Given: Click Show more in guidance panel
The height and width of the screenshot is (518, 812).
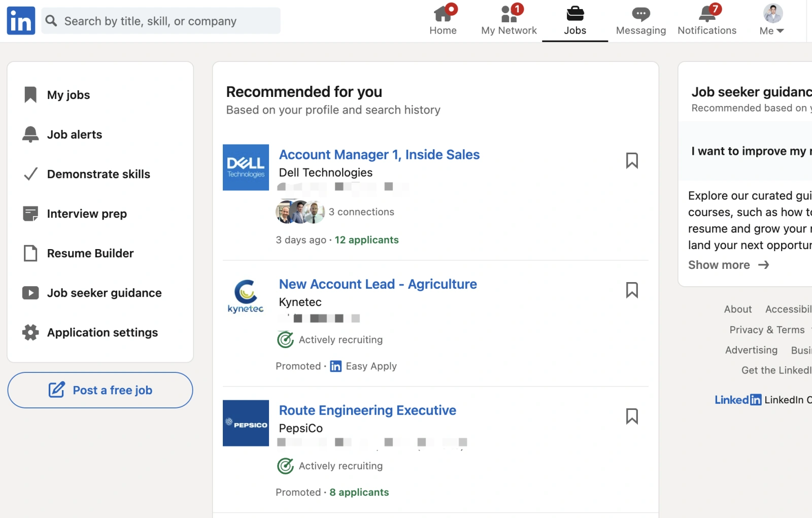Looking at the screenshot, I should coord(719,265).
